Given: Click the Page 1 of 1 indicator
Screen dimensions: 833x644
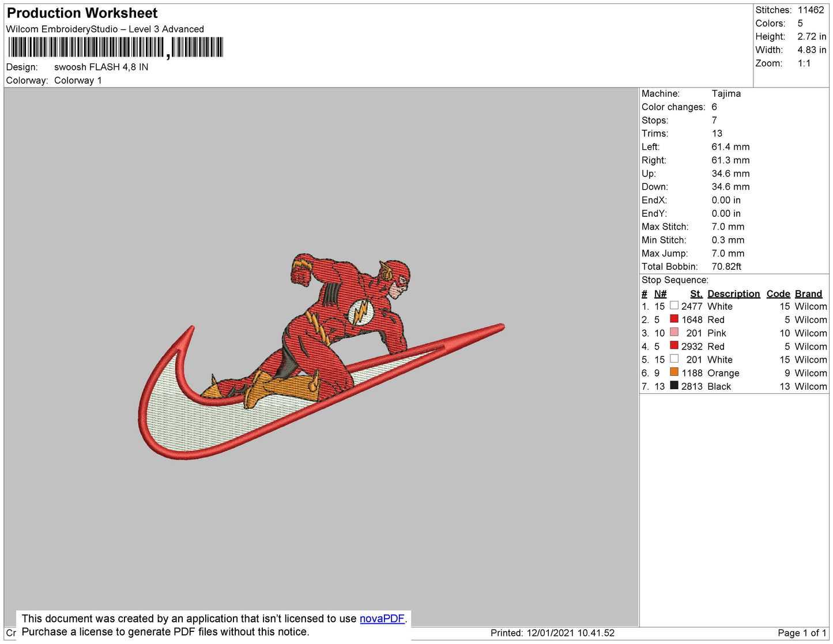Looking at the screenshot, I should pyautogui.click(x=802, y=633).
